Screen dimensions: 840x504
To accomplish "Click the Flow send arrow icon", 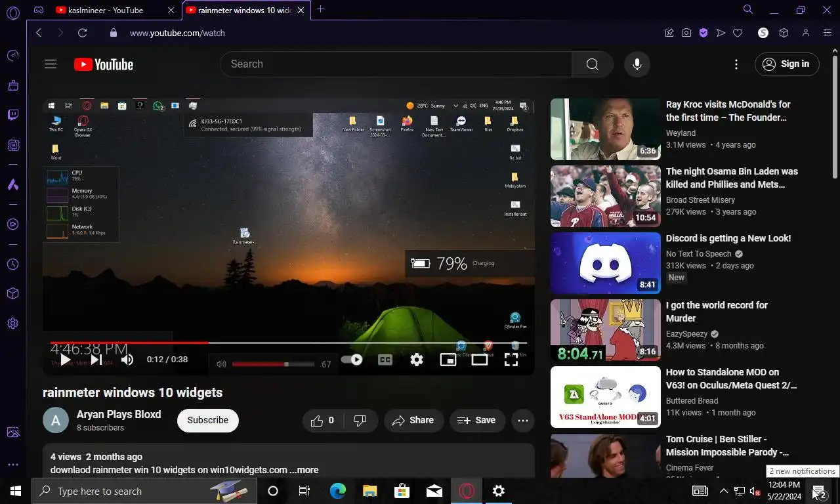I will pos(721,33).
